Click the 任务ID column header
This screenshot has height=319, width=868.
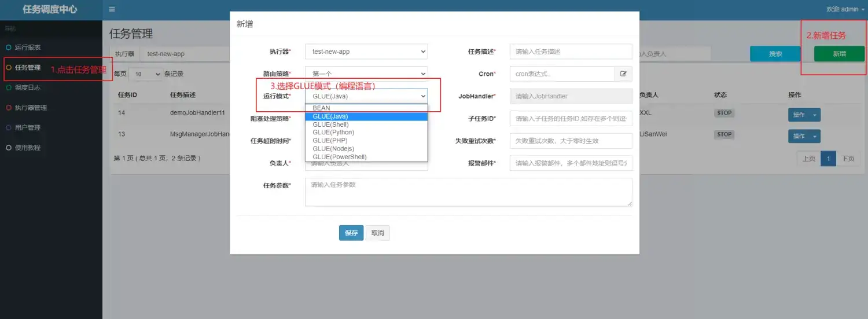[127, 94]
